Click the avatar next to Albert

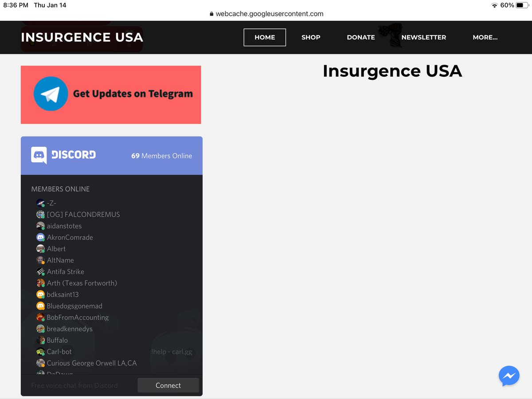[40, 249]
